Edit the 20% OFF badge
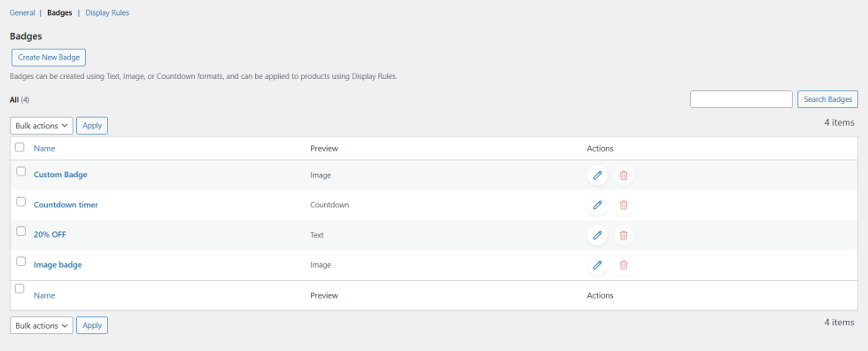868x351 pixels. click(597, 235)
